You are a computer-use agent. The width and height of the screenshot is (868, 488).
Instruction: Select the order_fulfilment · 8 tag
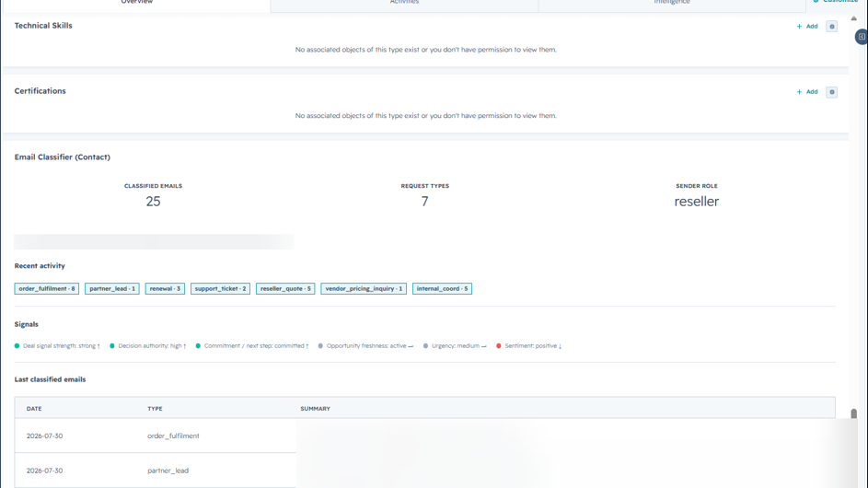[47, 288]
